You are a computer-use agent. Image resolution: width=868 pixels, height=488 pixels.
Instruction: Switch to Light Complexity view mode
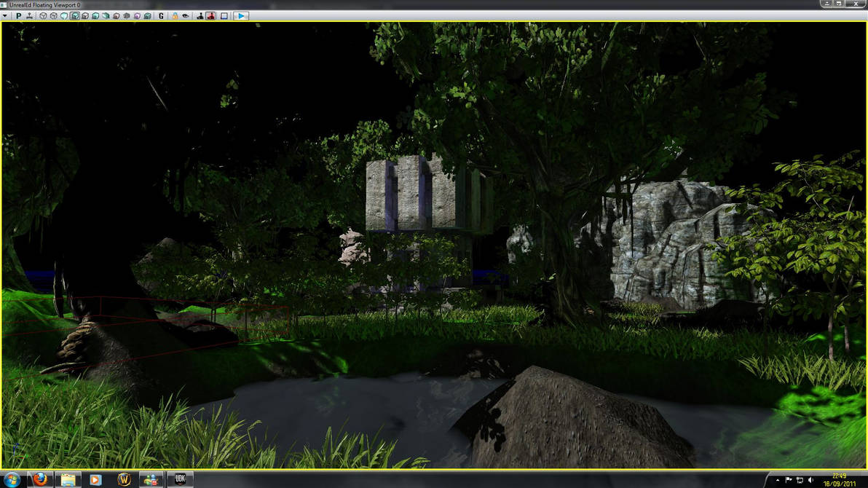(106, 16)
